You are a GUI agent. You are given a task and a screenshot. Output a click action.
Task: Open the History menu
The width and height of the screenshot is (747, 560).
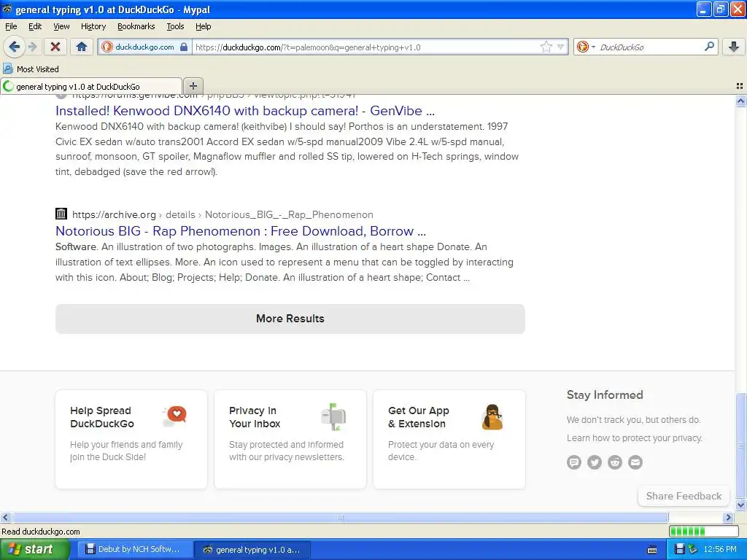click(x=93, y=26)
